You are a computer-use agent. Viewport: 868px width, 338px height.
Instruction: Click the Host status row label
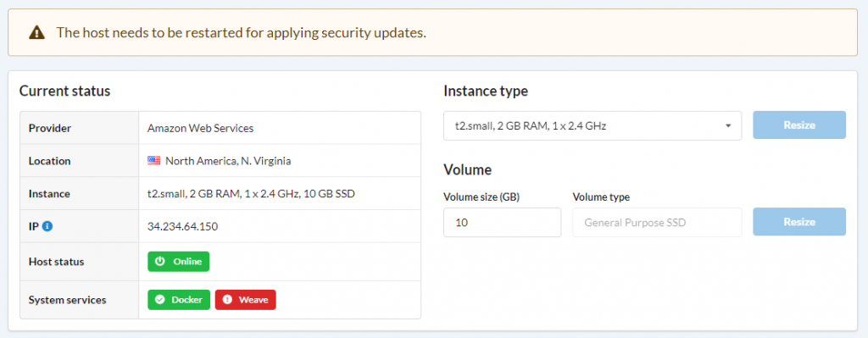tap(57, 262)
